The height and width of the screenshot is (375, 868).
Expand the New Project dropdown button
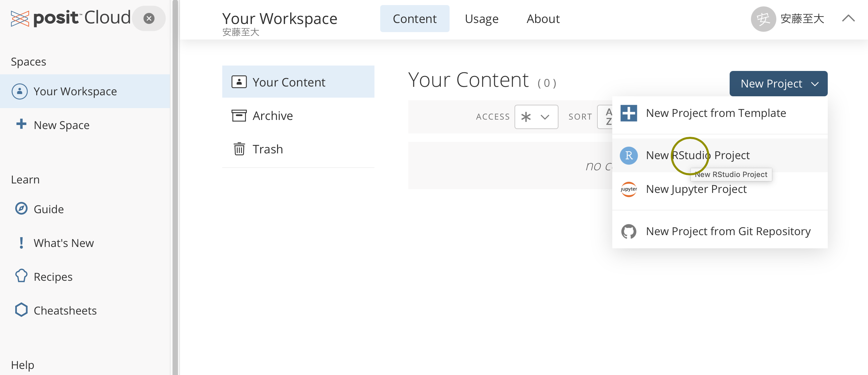778,83
